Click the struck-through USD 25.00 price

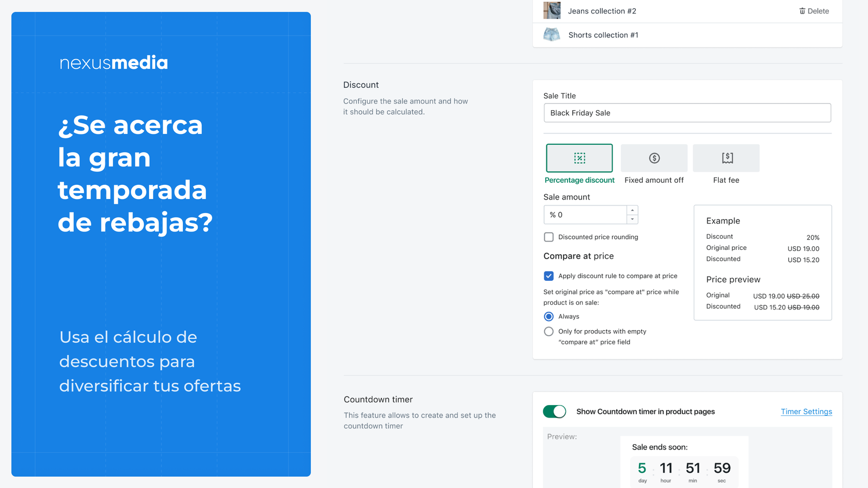tap(803, 296)
